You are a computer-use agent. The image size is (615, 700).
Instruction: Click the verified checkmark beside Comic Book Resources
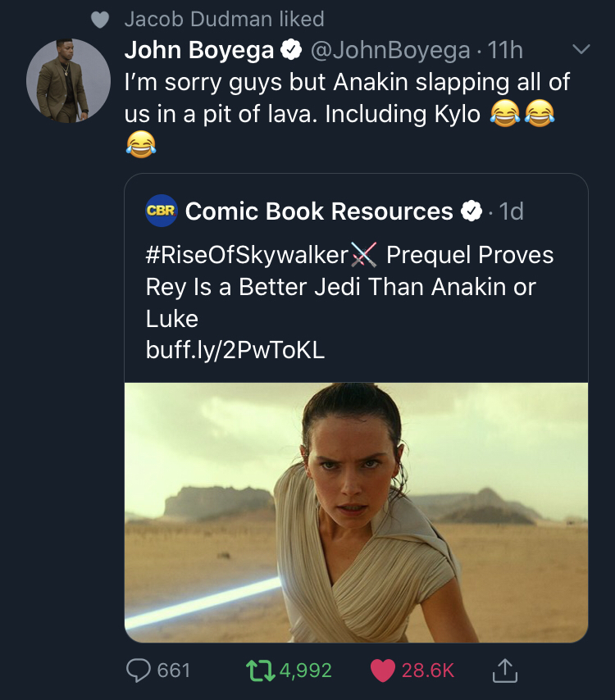pyautogui.click(x=471, y=211)
